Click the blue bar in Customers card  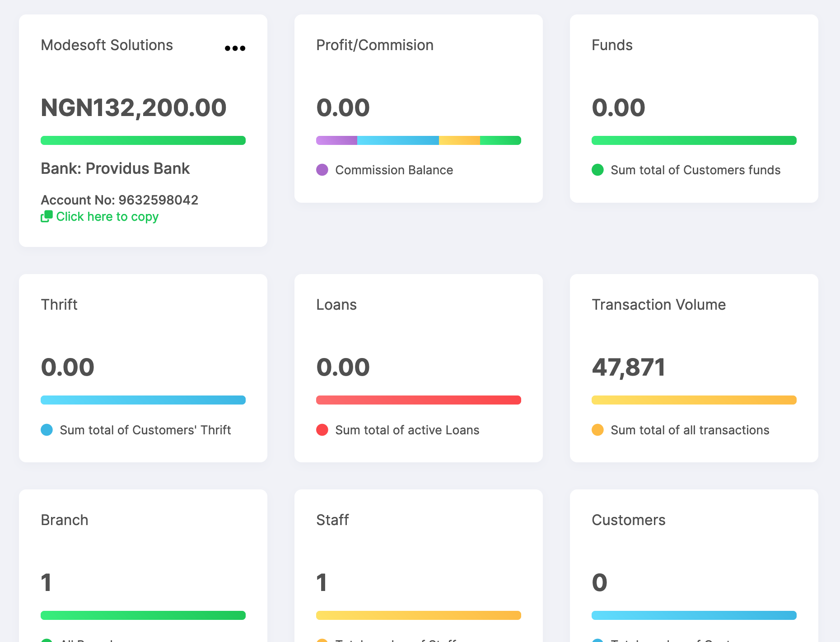click(694, 615)
